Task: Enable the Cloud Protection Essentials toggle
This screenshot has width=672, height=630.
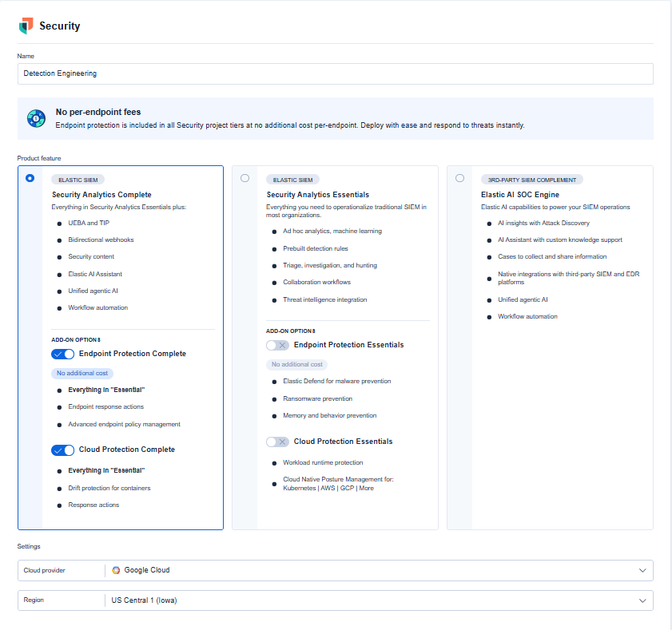Action: [x=277, y=442]
